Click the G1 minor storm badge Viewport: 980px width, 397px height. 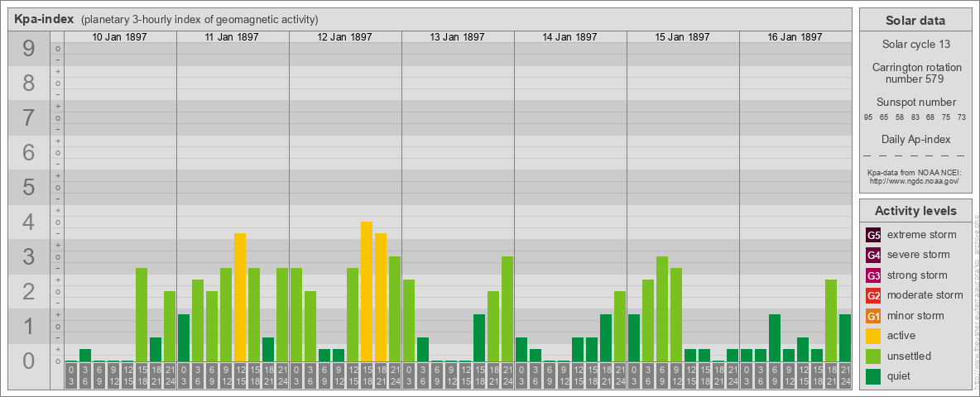[x=873, y=316]
